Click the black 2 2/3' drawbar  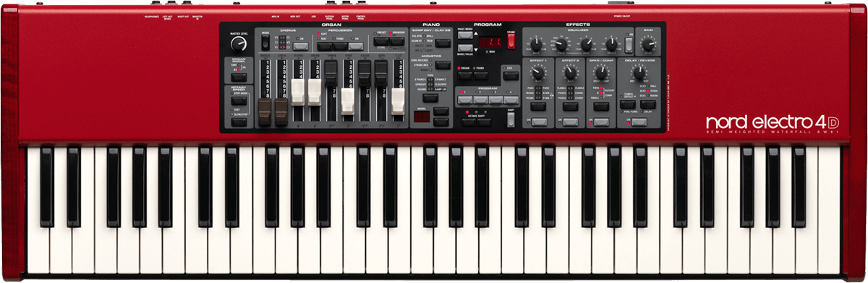pyautogui.click(x=331, y=72)
